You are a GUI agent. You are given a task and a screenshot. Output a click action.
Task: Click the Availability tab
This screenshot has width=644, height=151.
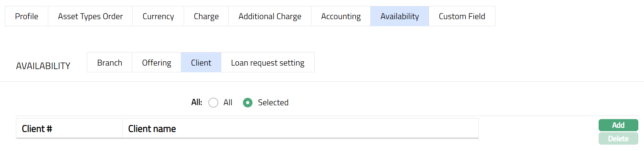(399, 16)
